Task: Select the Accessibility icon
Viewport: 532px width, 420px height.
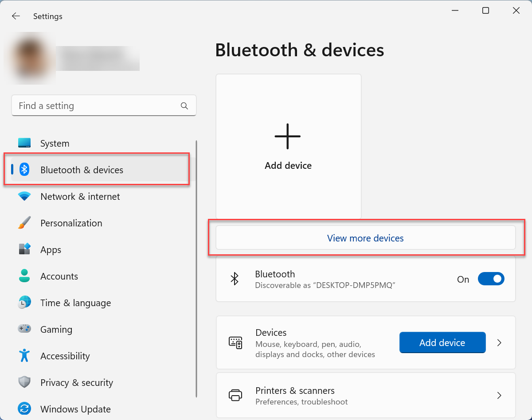Action: pyautogui.click(x=24, y=356)
